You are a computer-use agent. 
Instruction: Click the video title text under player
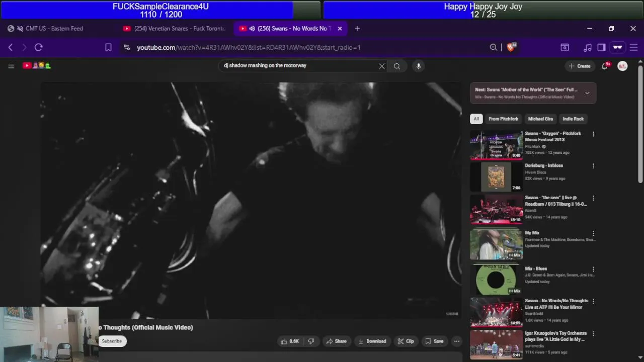tap(146, 327)
